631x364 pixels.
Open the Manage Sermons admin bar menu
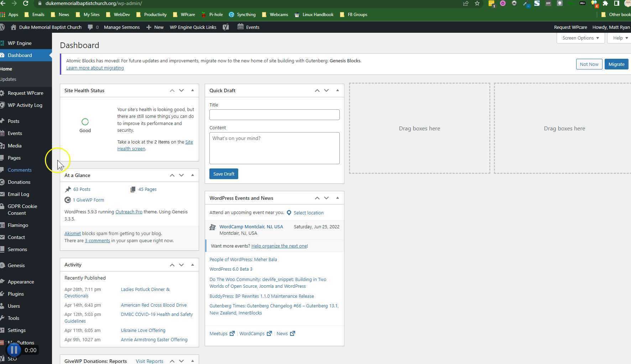point(121,27)
